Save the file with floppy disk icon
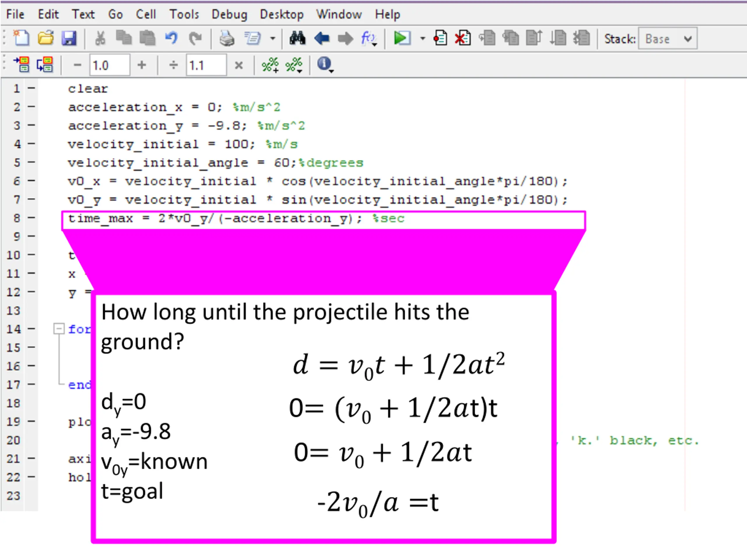Viewport: 747px width, 560px height. pyautogui.click(x=69, y=38)
